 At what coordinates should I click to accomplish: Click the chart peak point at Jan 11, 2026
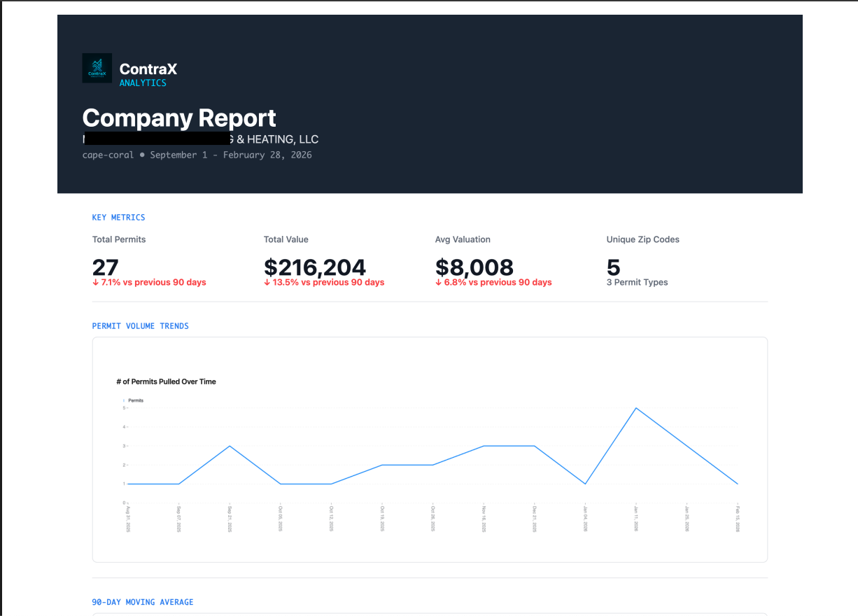tap(635, 408)
